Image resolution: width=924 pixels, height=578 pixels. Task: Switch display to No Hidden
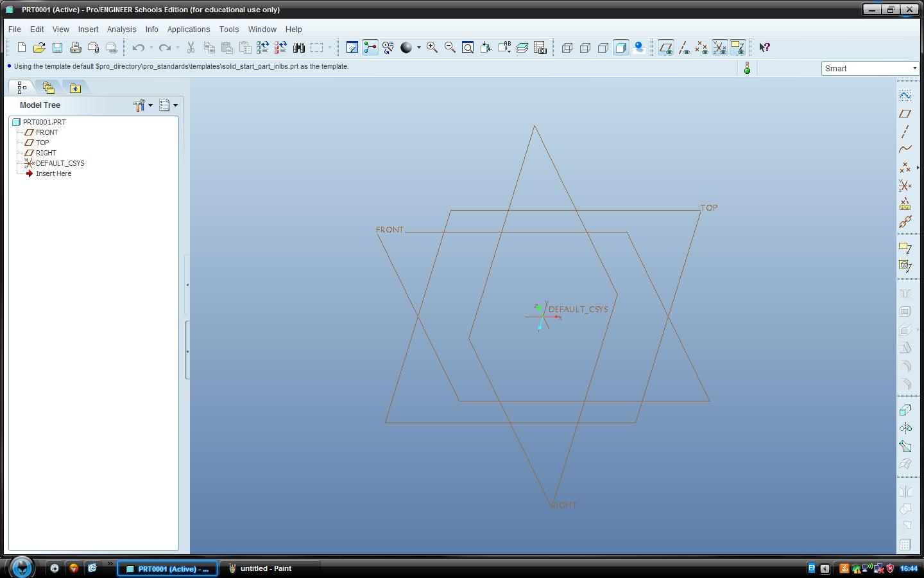point(603,48)
